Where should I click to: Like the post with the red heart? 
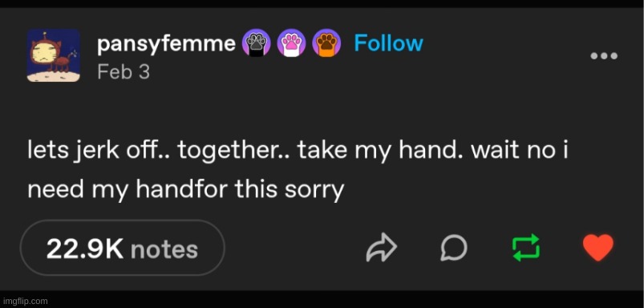click(598, 248)
